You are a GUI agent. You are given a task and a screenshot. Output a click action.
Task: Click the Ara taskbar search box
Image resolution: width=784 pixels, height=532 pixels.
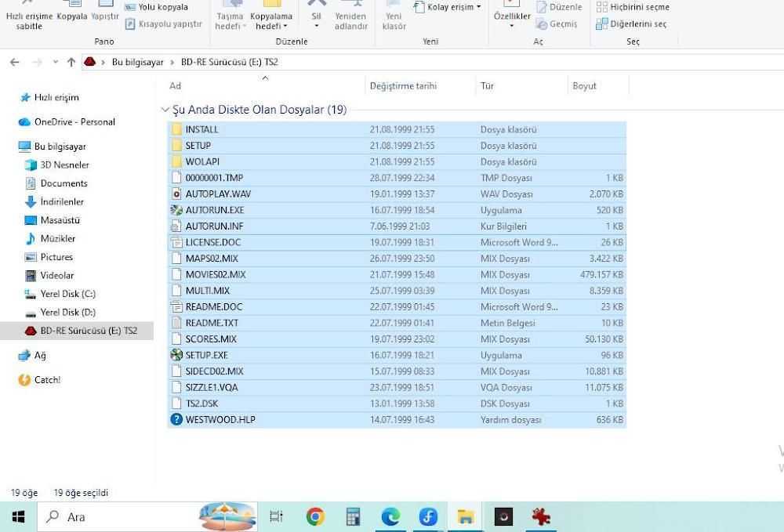coord(147,517)
